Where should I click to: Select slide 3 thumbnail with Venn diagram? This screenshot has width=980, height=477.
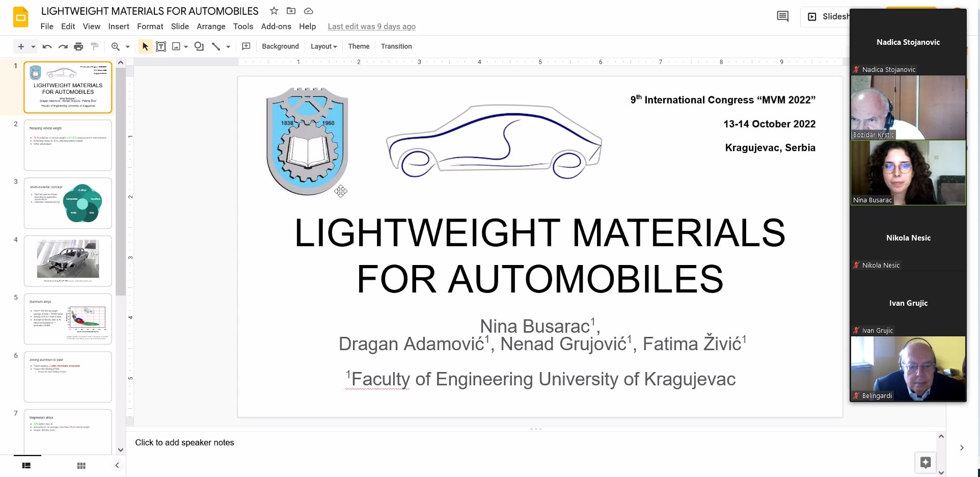[68, 203]
